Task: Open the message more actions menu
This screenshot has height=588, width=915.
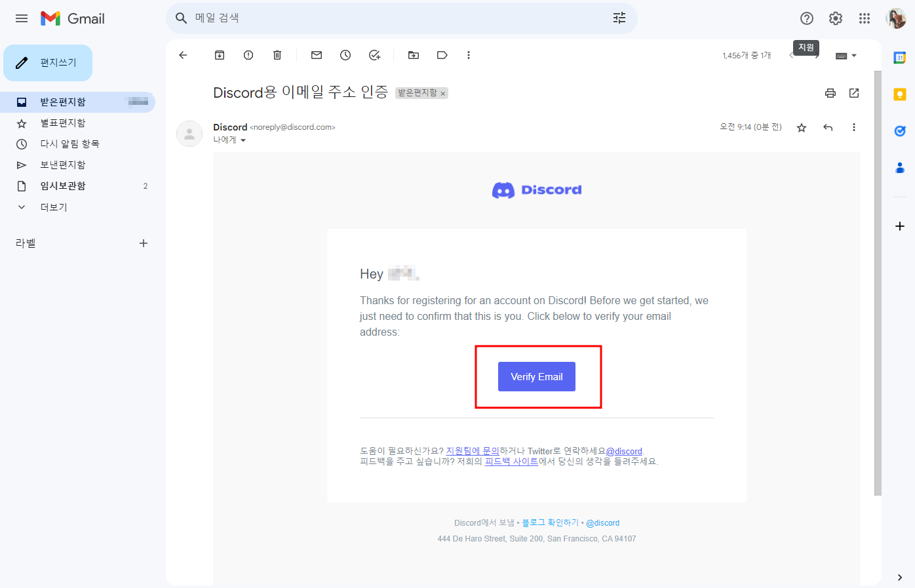Action: [854, 127]
